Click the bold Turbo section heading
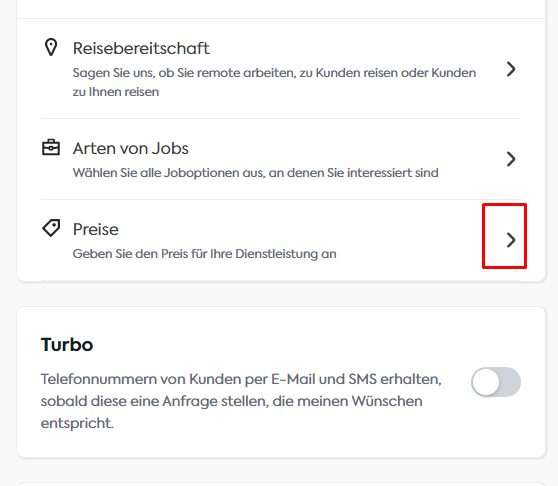Screen dimensions: 558x486 click(67, 345)
